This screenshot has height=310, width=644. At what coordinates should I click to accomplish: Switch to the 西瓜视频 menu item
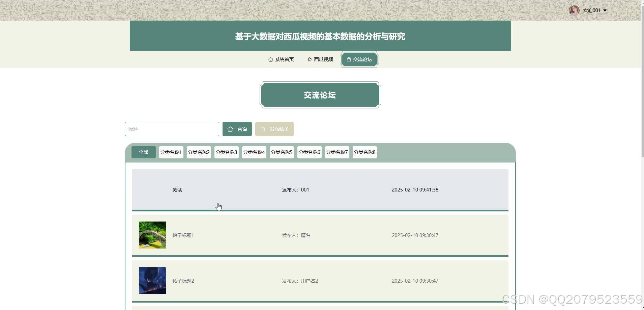point(323,59)
